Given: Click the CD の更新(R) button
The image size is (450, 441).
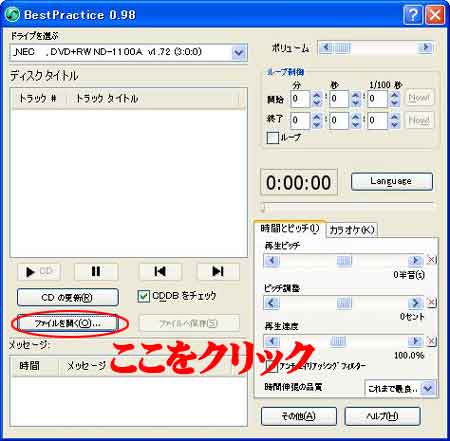Looking at the screenshot, I should pyautogui.click(x=68, y=297).
